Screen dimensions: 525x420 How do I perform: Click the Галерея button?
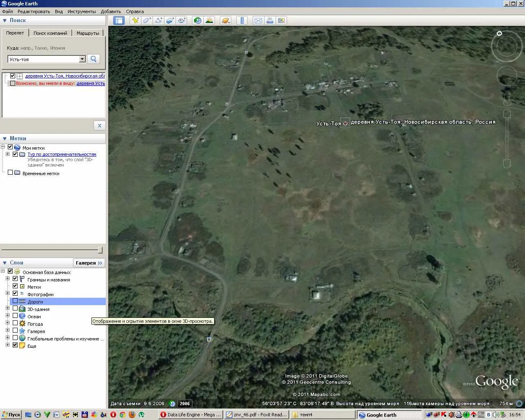89,263
